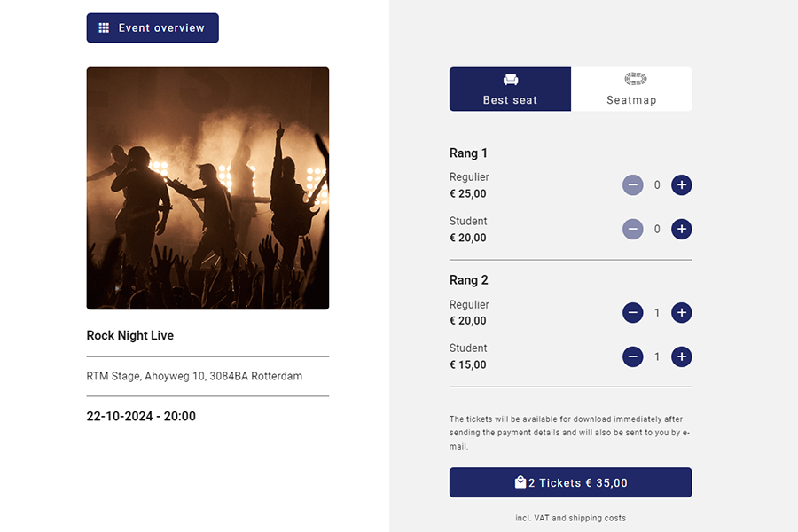Screen dimensions: 798x532
Task: Click the grid icon in Event overview
Action: (x=104, y=28)
